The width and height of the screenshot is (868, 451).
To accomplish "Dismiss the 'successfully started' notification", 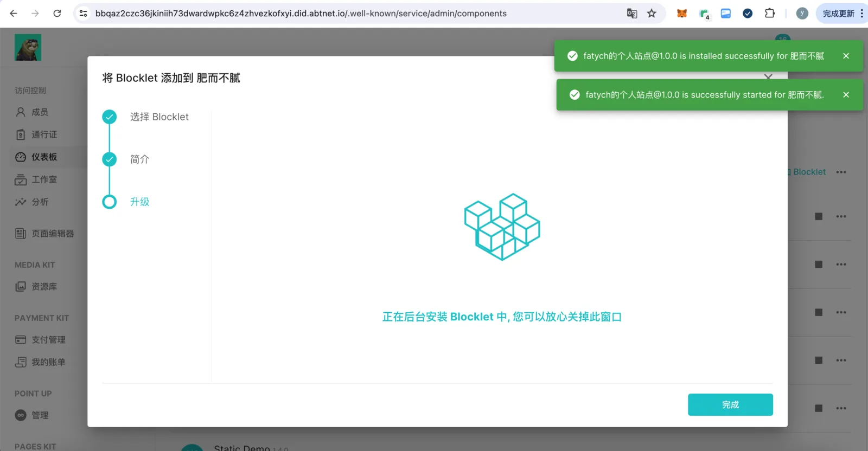I will [x=846, y=95].
